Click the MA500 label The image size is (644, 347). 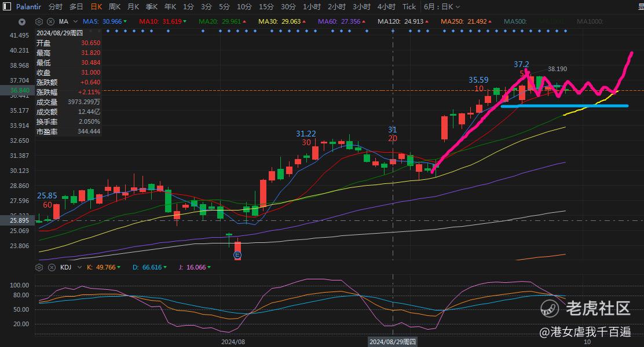point(515,21)
